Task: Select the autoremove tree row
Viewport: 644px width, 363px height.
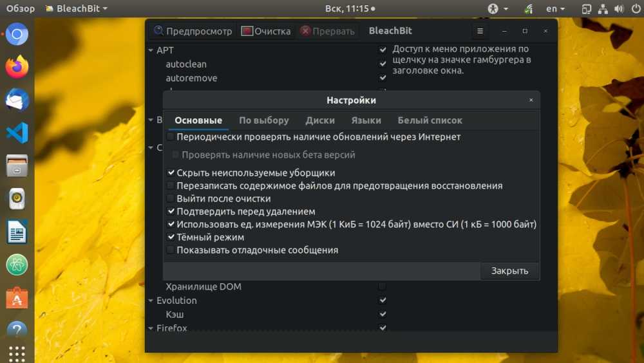Action: point(267,78)
